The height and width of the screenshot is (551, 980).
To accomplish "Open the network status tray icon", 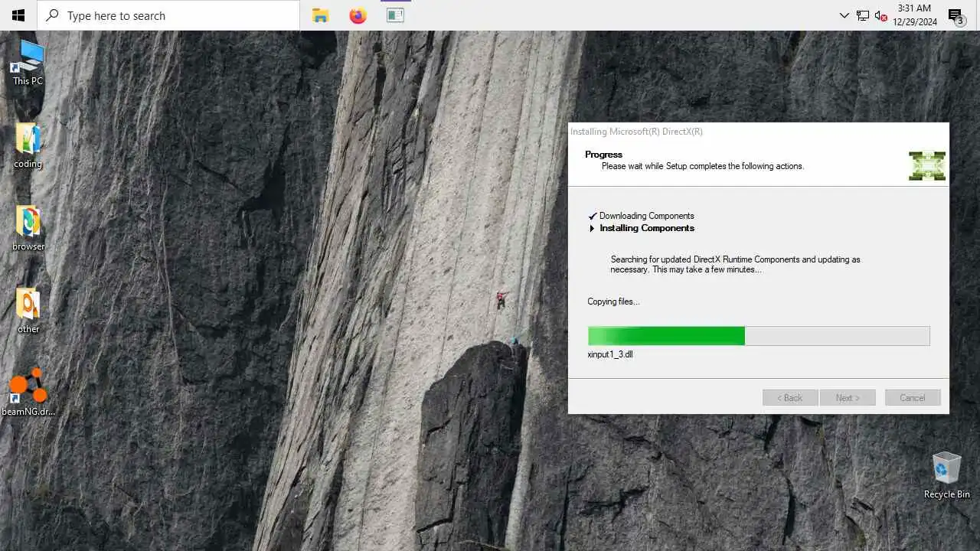I will (863, 15).
